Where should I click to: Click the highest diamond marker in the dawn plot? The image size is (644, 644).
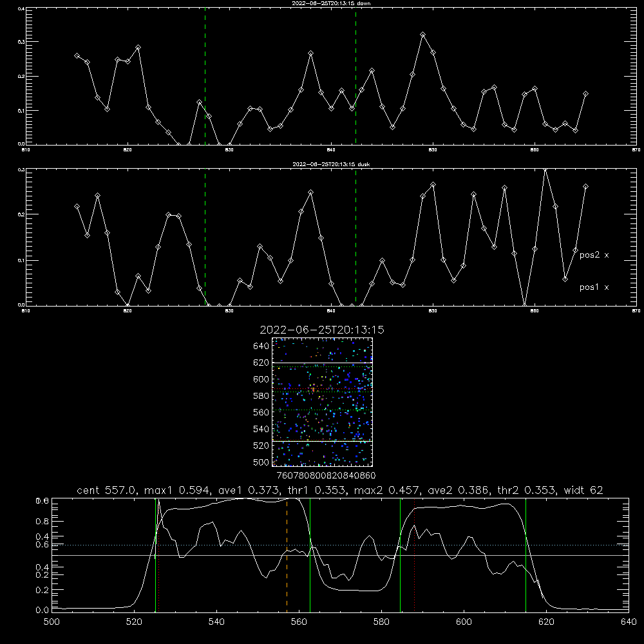pos(423,35)
